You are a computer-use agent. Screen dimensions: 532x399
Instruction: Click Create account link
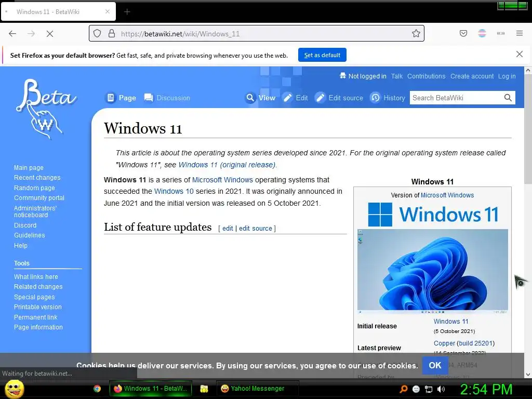pos(472,76)
